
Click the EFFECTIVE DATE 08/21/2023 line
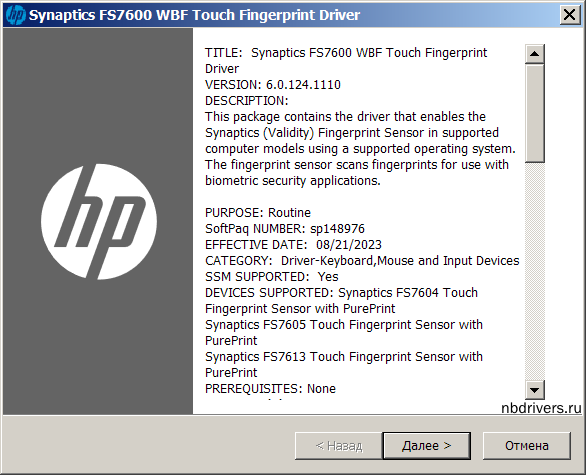293,245
